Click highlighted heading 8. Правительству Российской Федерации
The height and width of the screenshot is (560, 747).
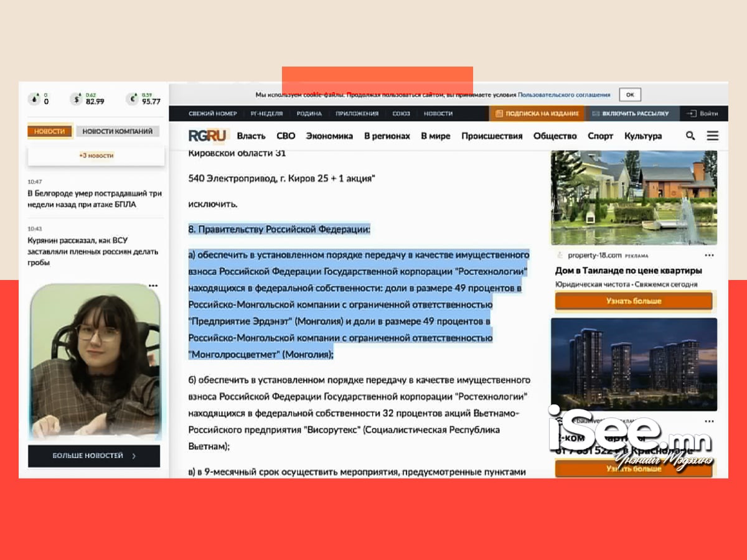click(280, 229)
